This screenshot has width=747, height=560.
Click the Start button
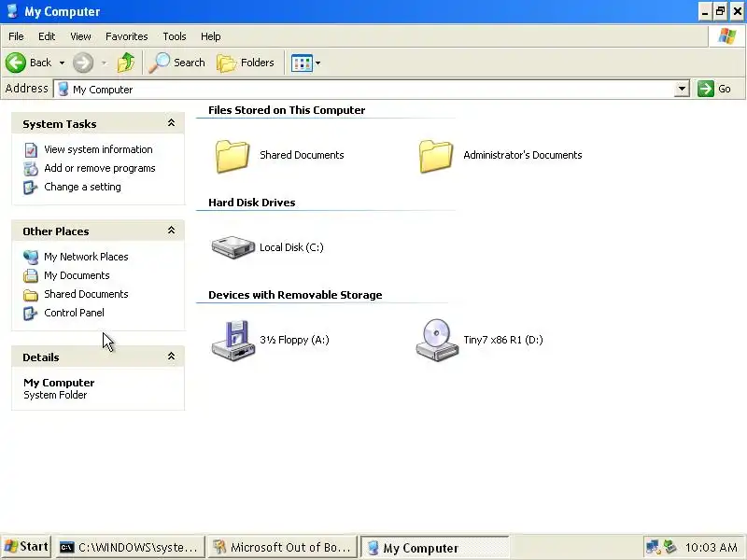point(26,547)
